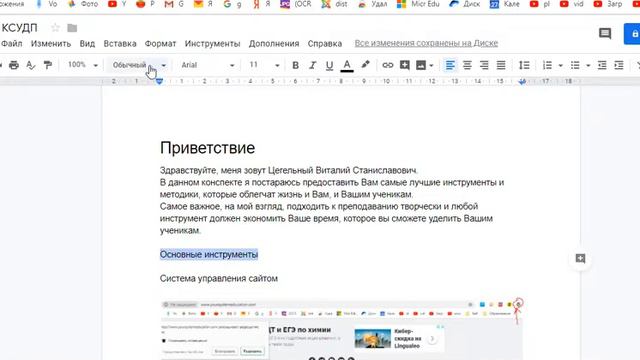The image size is (640, 360).
Task: Open the OCR bookmark
Action: tap(296, 4)
